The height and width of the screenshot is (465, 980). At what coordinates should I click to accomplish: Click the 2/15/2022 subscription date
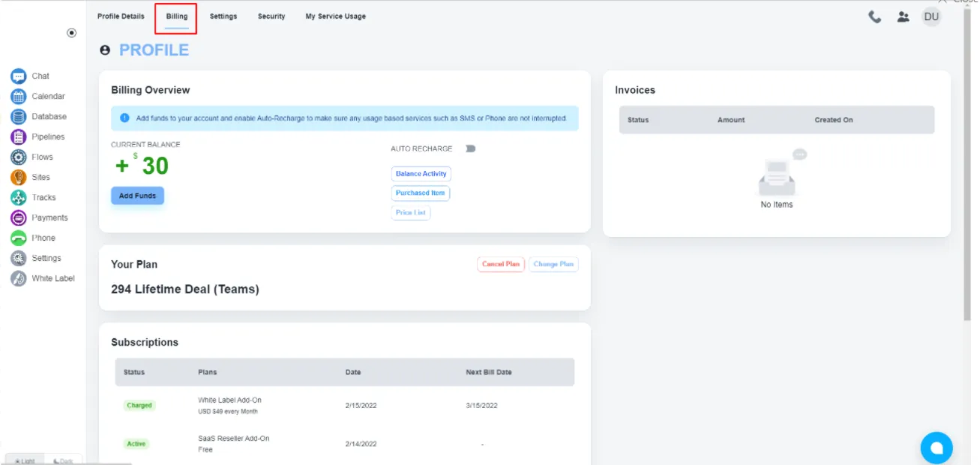point(361,406)
